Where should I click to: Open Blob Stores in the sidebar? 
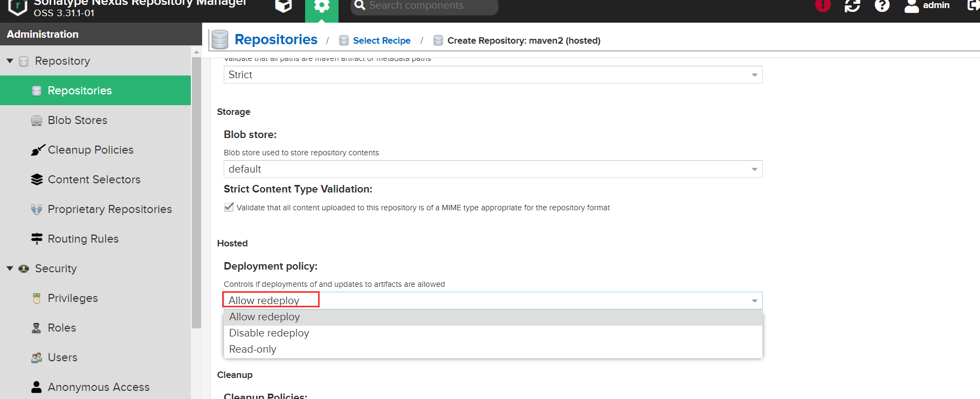pyautogui.click(x=95, y=120)
